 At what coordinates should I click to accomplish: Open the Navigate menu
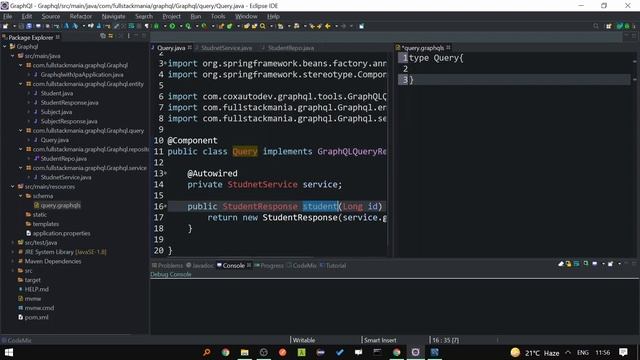(x=113, y=16)
